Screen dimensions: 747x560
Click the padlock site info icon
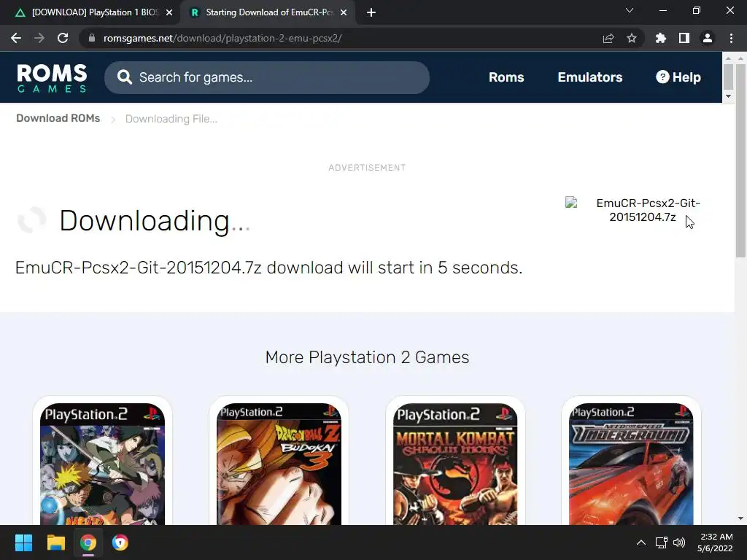(91, 38)
